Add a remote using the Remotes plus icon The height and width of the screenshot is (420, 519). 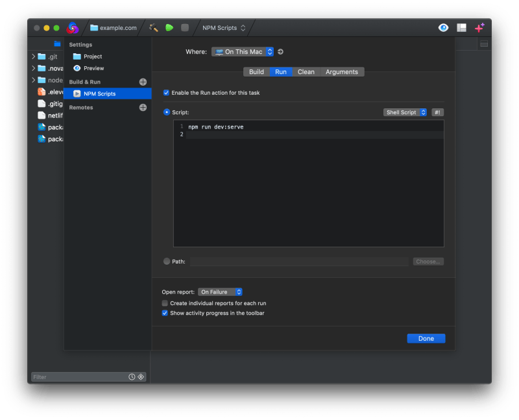point(144,107)
